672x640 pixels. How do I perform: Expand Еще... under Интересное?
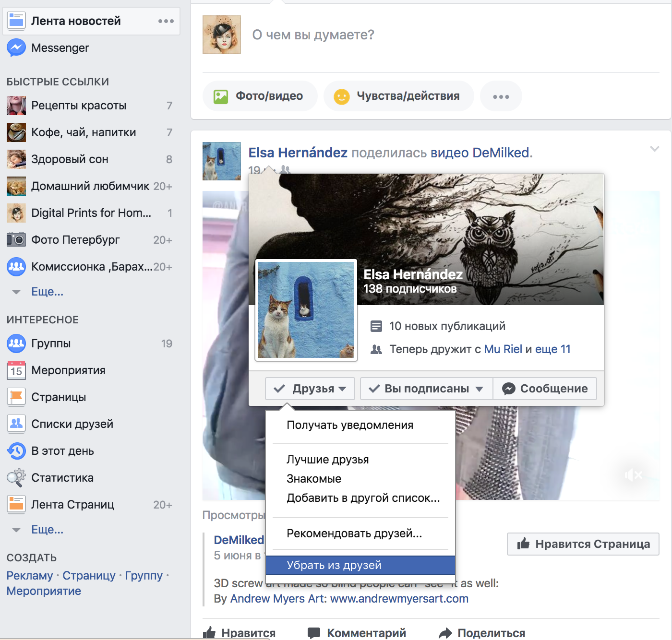tap(47, 529)
